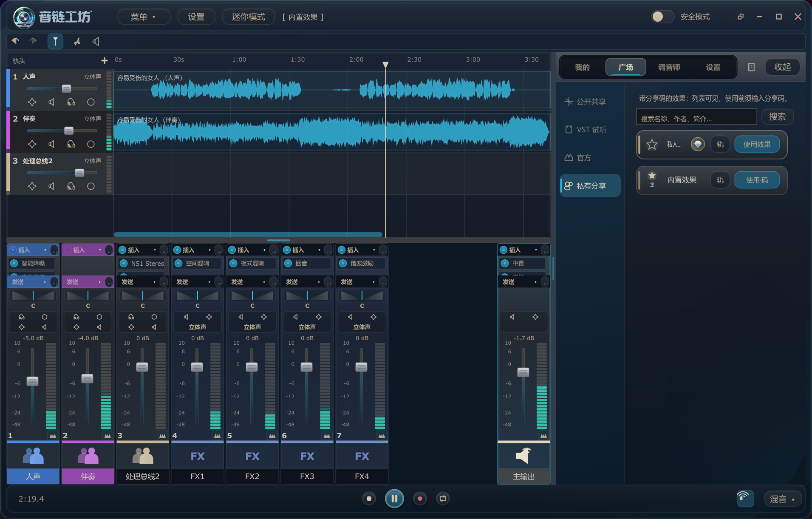
Task: Add a new track with plus icon
Action: [105, 60]
